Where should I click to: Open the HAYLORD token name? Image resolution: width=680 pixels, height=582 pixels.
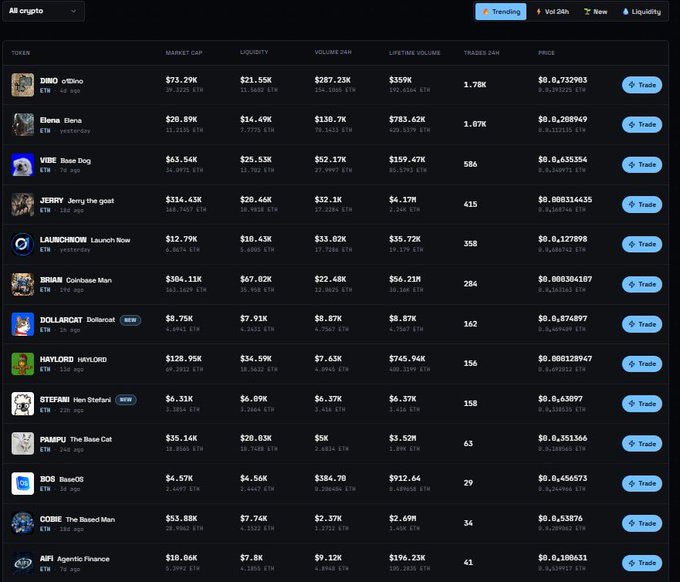tap(56, 360)
